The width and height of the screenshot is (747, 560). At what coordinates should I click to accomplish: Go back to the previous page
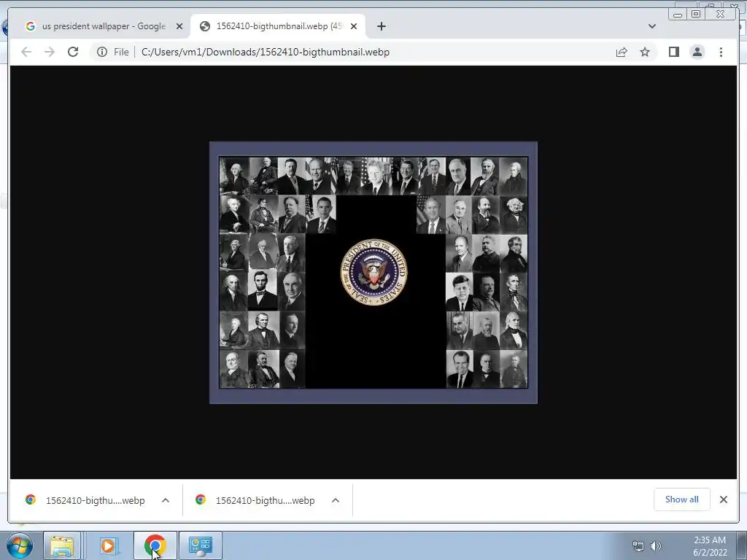pyautogui.click(x=26, y=52)
